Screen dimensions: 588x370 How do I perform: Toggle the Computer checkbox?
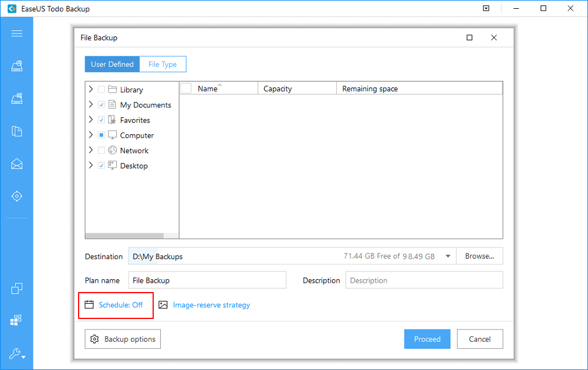pos(102,135)
